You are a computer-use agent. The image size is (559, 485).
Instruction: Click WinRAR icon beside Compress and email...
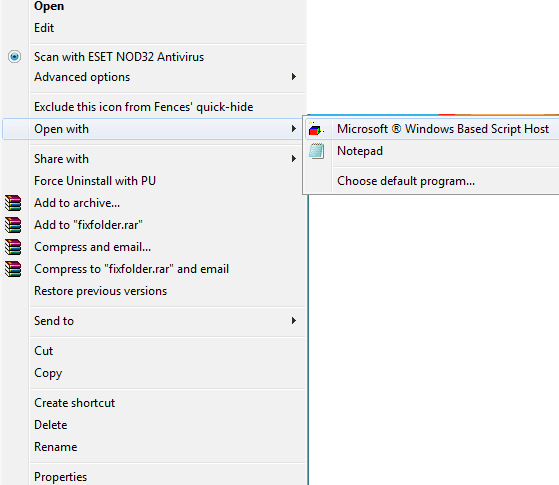[13, 247]
